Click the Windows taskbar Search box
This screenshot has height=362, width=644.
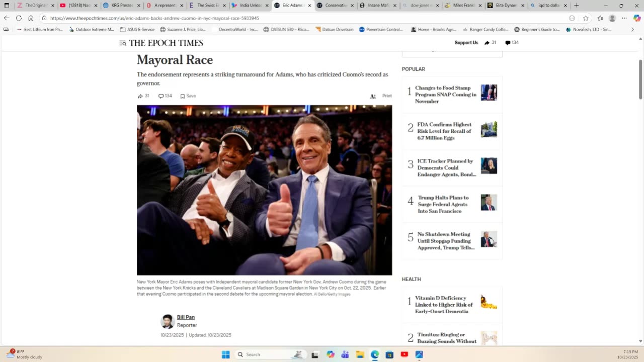[x=272, y=354]
